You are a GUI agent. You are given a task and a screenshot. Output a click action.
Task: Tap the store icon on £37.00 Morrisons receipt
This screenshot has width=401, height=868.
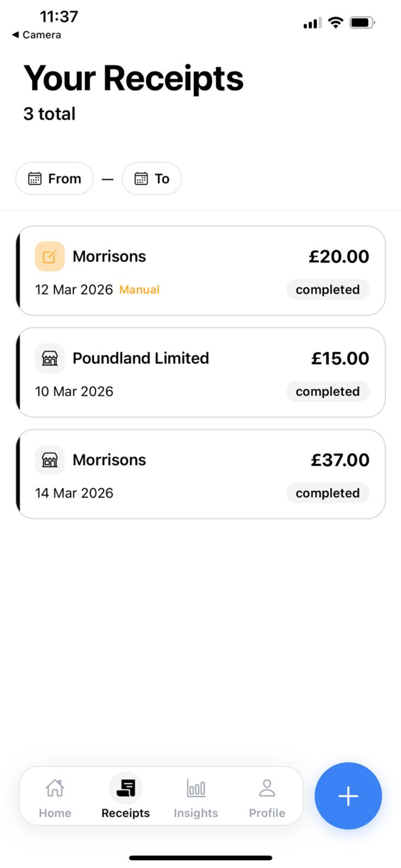click(x=50, y=460)
